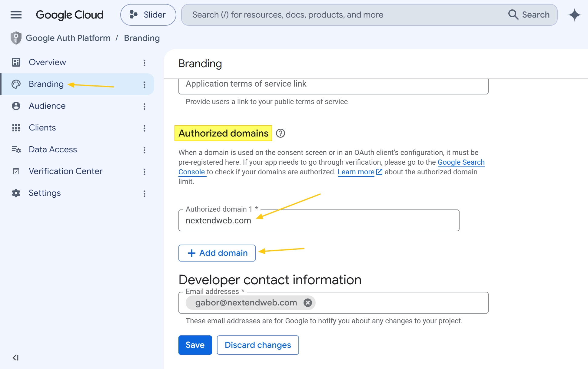Open three-dot menu next to Verification Center

[145, 172]
